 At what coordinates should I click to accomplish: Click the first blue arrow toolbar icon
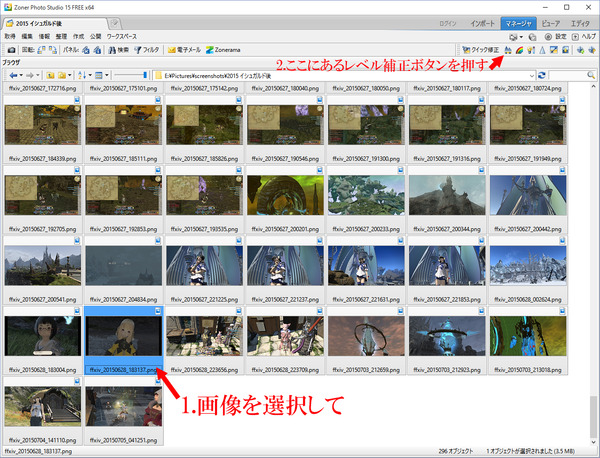click(x=580, y=50)
